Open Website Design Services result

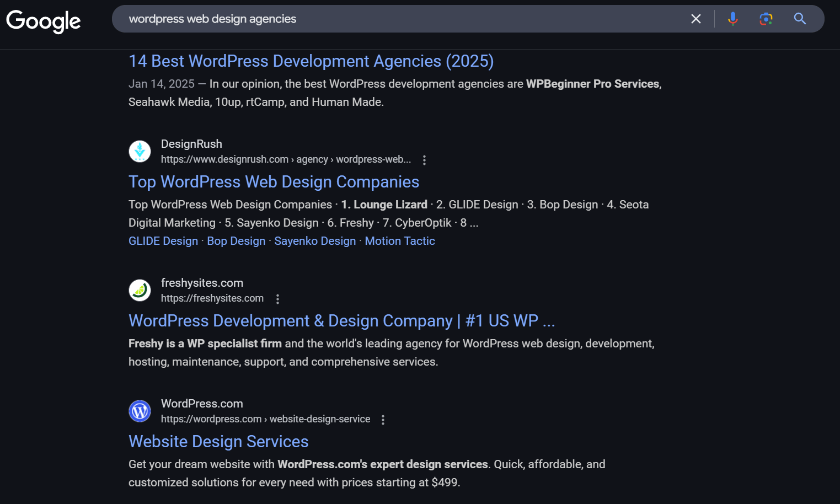218,441
